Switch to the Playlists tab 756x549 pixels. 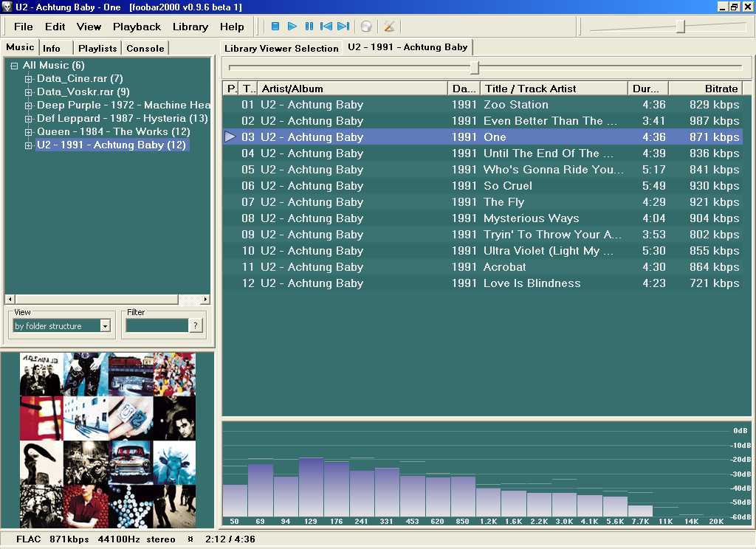click(97, 48)
